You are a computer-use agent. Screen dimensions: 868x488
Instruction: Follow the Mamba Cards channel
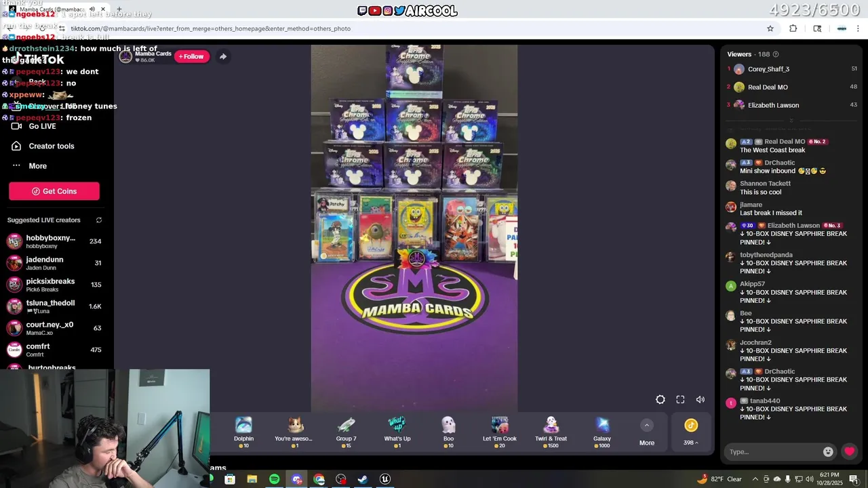tap(192, 56)
